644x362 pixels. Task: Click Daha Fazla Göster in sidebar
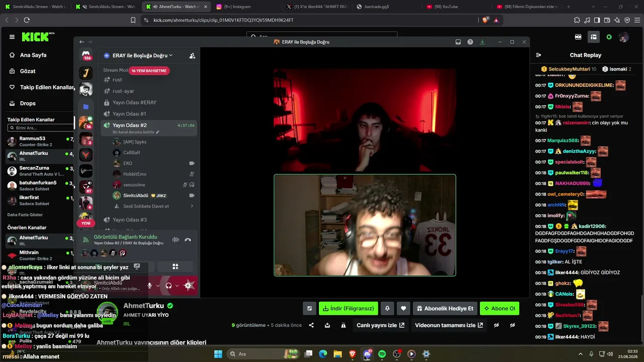pyautogui.click(x=25, y=215)
